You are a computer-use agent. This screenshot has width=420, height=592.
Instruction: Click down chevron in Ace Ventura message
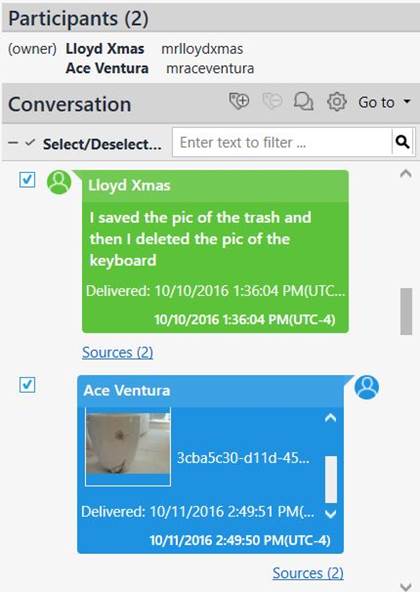click(330, 513)
